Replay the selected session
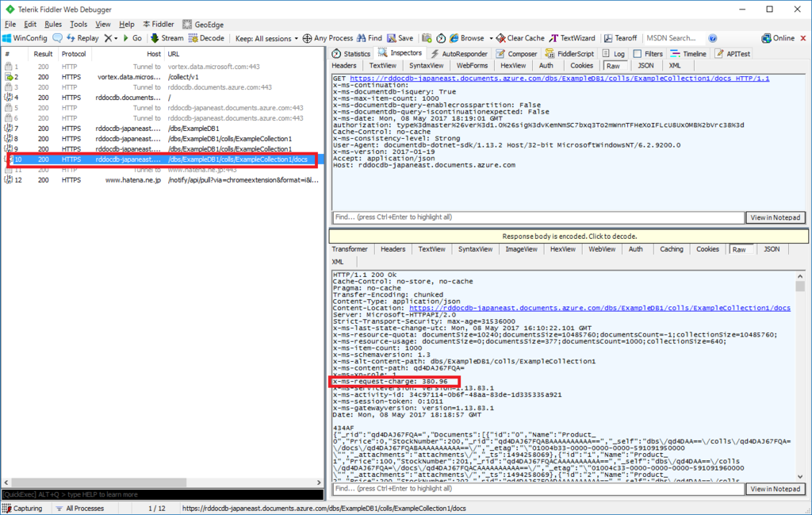This screenshot has height=515, width=812. click(82, 38)
